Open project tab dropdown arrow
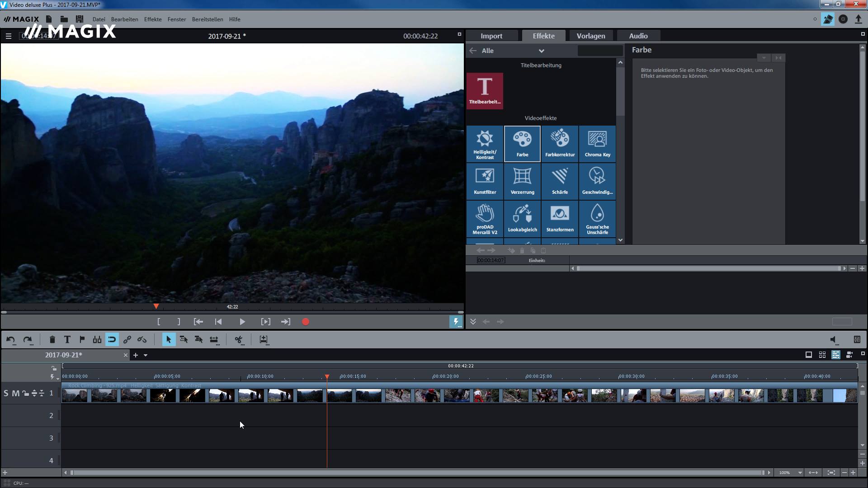868x488 pixels. (x=146, y=355)
